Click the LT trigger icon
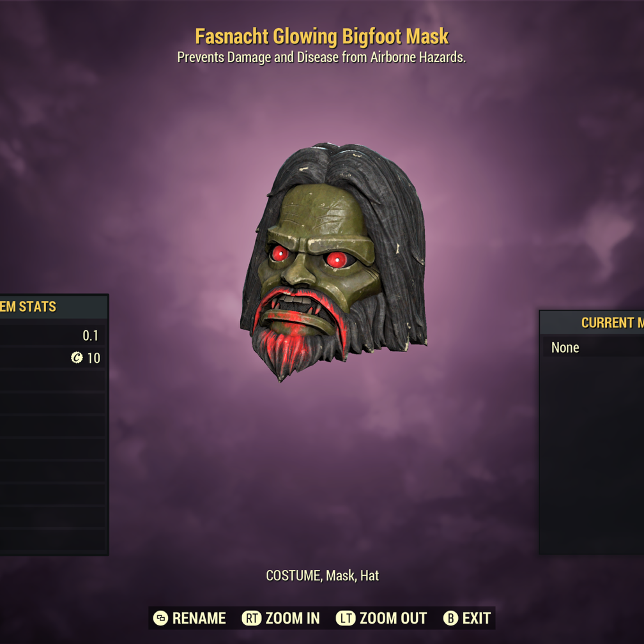This screenshot has width=644, height=644. click(346, 618)
